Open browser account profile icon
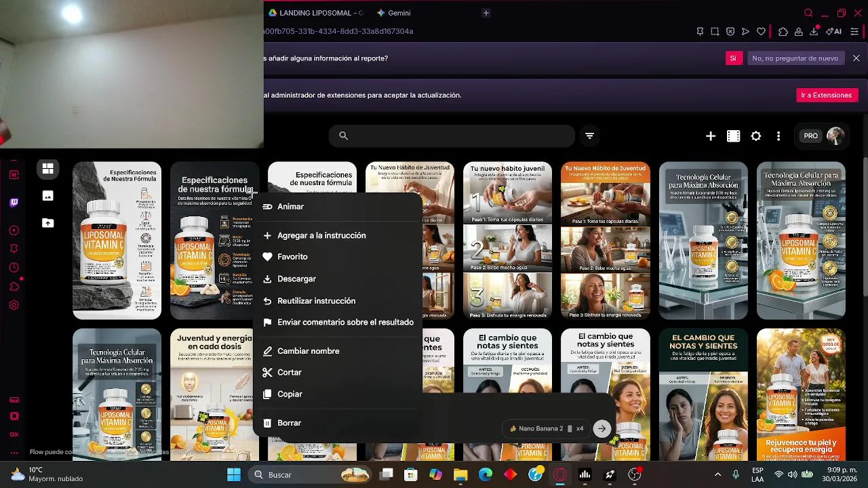The image size is (868, 488). (x=799, y=31)
